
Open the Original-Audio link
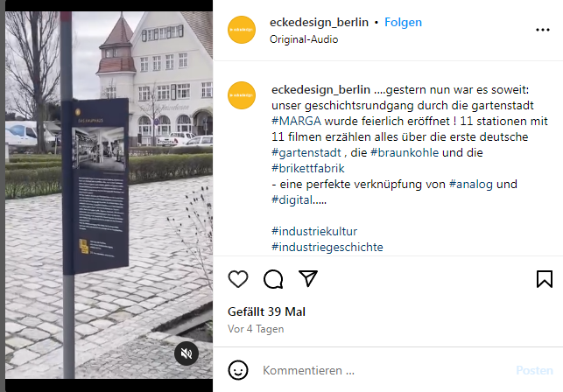(x=304, y=39)
